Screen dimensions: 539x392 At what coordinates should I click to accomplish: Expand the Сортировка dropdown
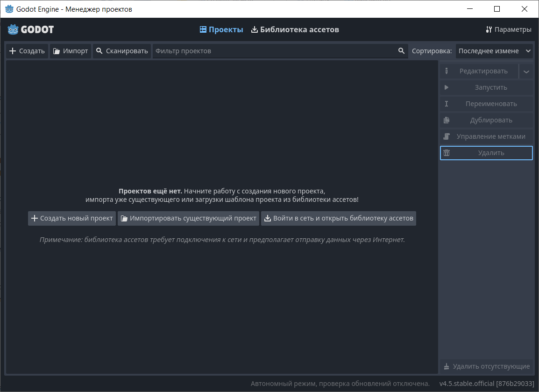[494, 51]
